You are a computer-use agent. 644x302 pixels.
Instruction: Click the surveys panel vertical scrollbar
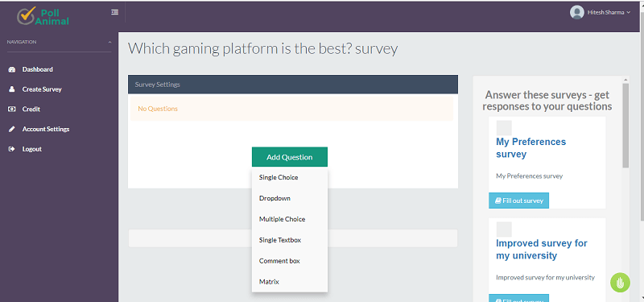click(x=625, y=126)
